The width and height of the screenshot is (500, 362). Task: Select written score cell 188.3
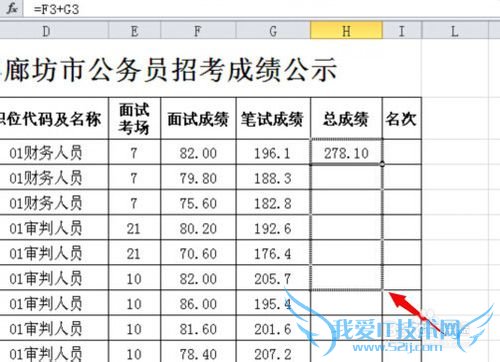pyautogui.click(x=273, y=177)
